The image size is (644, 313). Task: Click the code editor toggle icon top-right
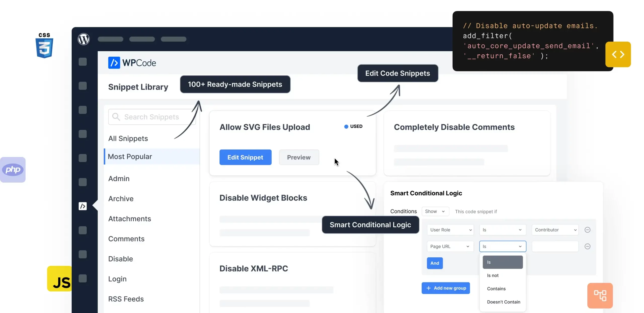point(617,54)
